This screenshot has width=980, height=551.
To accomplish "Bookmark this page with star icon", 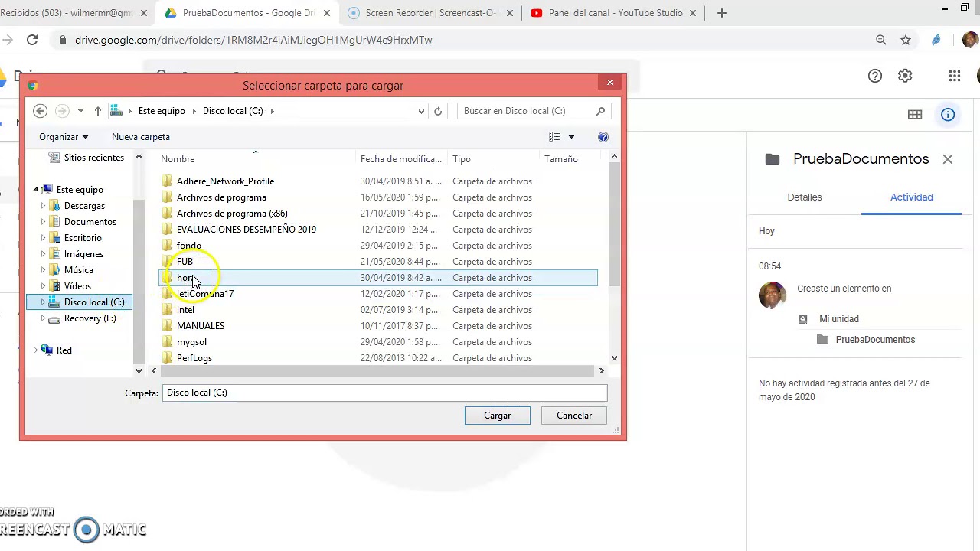I will (906, 40).
